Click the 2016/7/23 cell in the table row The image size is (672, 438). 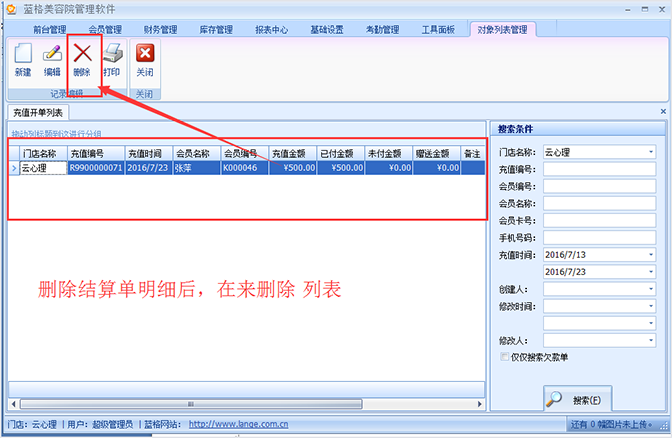pyautogui.click(x=149, y=168)
